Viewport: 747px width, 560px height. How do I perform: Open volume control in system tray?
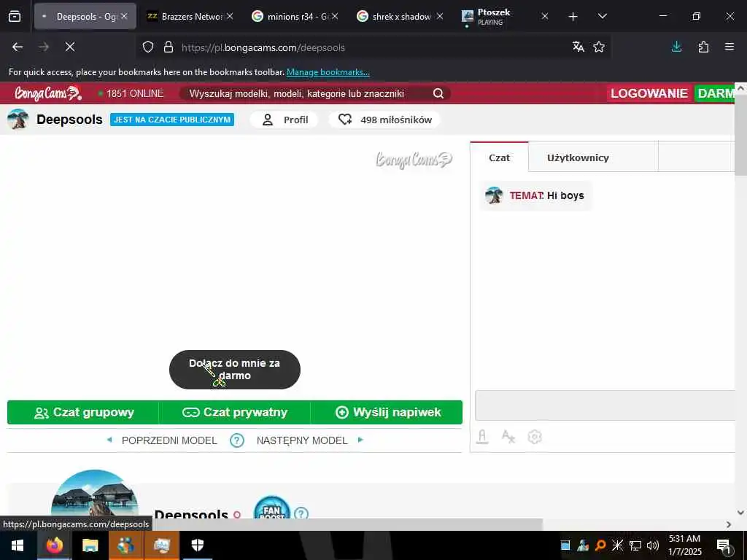[x=653, y=545]
